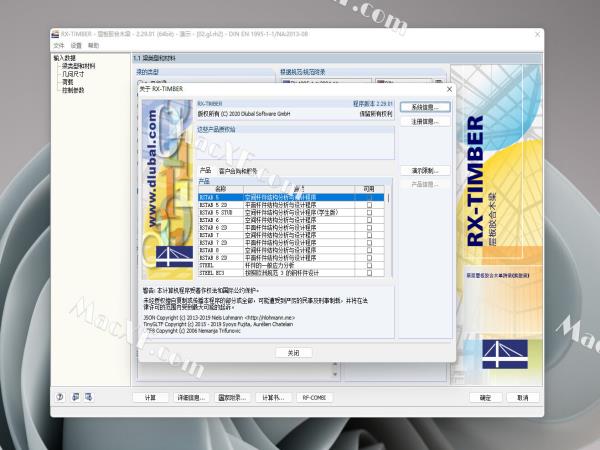Click the small icon right of the standard dropdowns

coord(439,82)
